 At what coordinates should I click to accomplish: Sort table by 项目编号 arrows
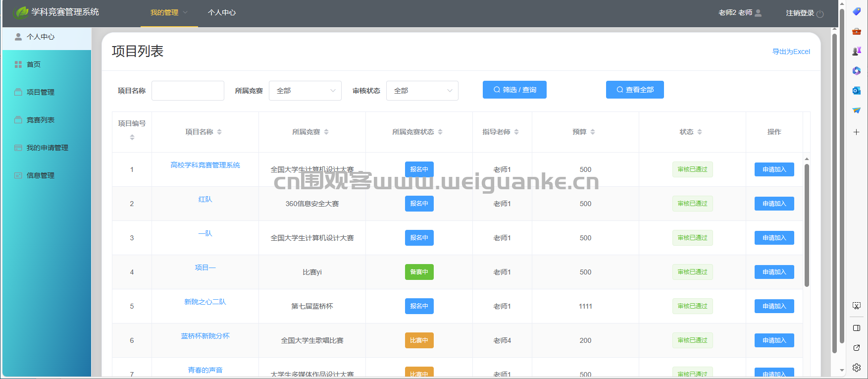[132, 137]
